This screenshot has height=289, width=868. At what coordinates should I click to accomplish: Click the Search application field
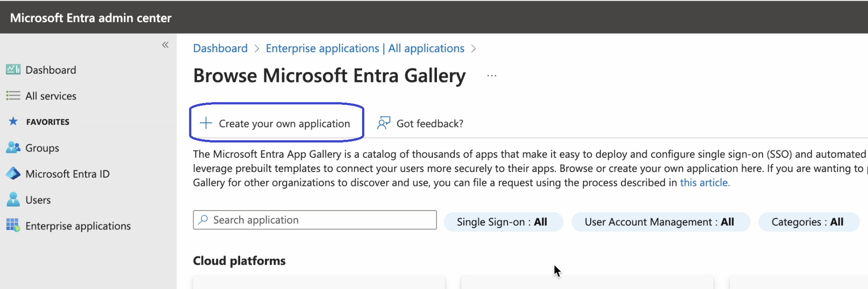(315, 220)
